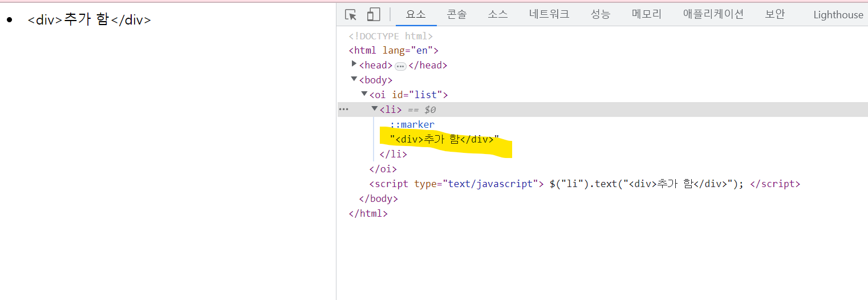Select the closing </oi> tag row
Image resolution: width=868 pixels, height=300 pixels.
coord(383,169)
